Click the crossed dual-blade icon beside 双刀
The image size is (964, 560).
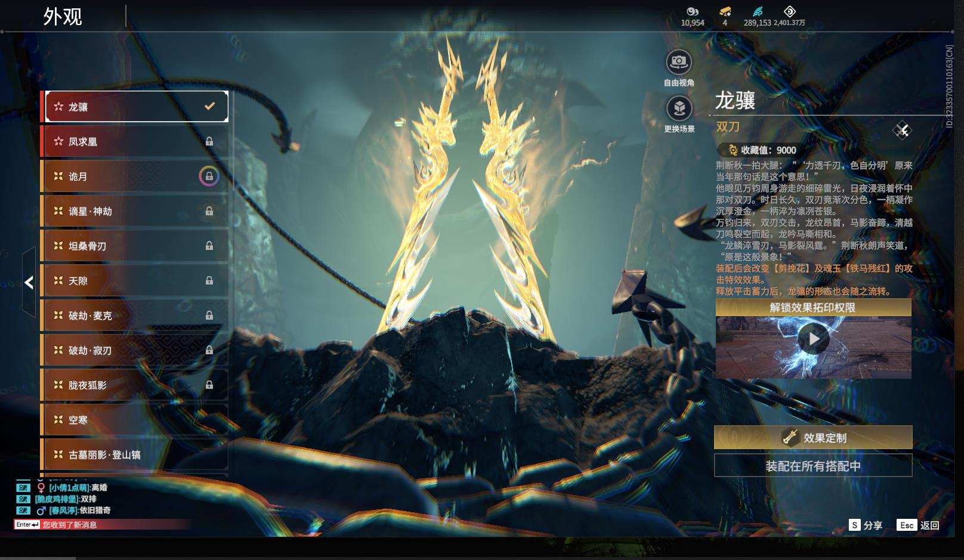click(x=902, y=130)
